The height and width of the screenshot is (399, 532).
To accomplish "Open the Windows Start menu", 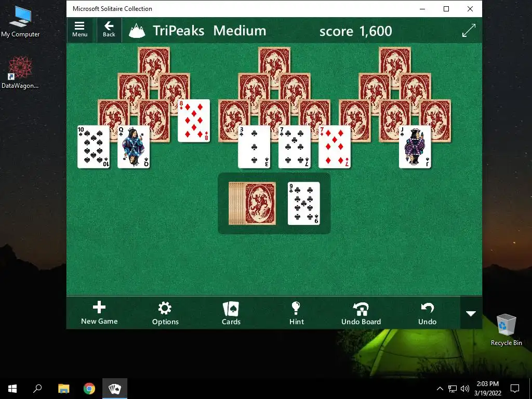I will (12, 389).
